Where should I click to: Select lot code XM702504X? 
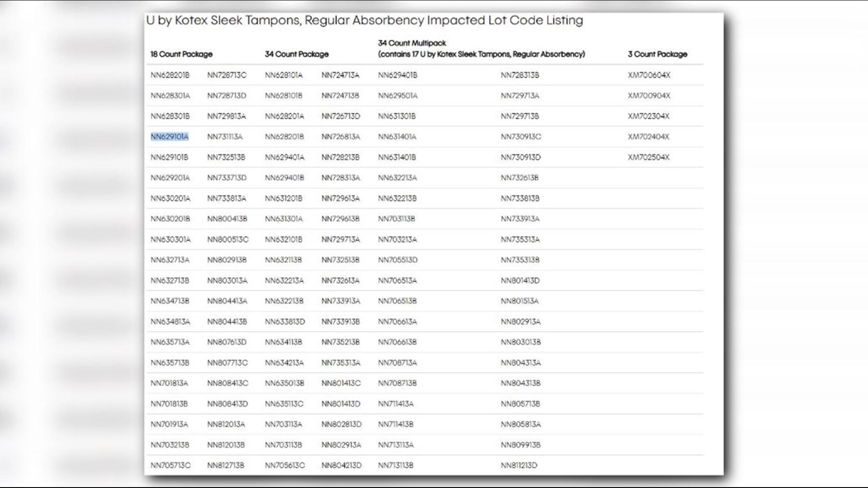[x=648, y=158]
